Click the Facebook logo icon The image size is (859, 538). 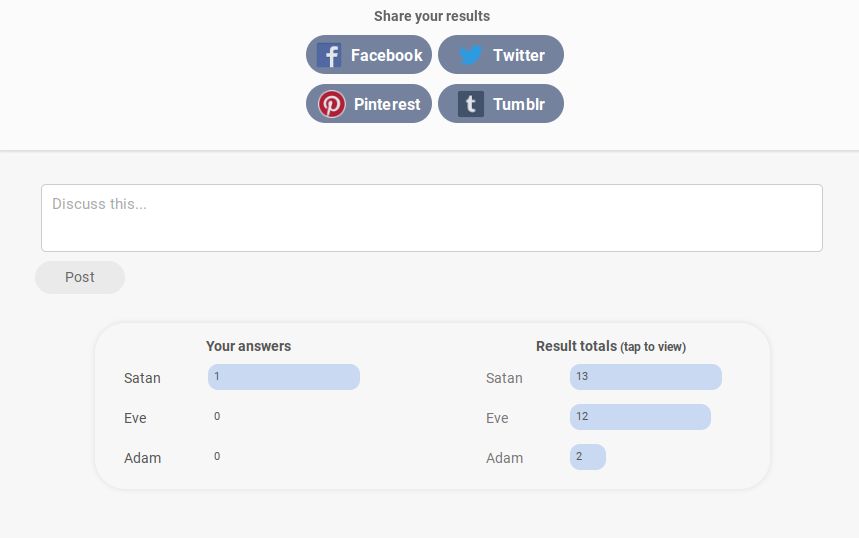click(329, 55)
